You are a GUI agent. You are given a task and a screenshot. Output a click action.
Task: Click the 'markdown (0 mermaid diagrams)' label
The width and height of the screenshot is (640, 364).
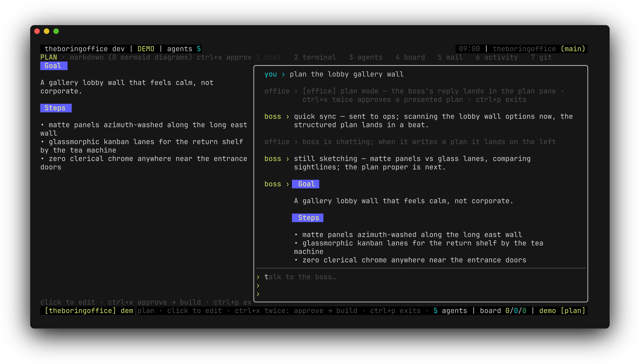131,57
